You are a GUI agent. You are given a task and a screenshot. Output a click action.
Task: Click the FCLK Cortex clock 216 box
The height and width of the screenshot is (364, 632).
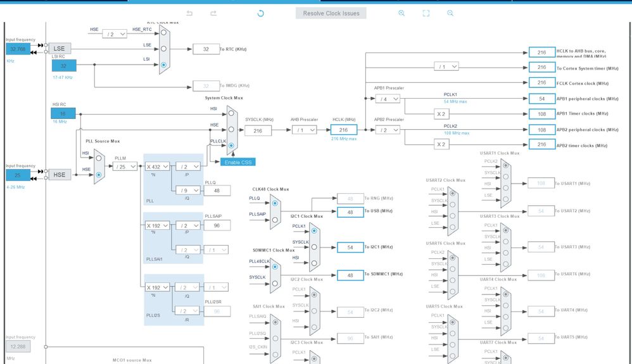[x=542, y=83]
